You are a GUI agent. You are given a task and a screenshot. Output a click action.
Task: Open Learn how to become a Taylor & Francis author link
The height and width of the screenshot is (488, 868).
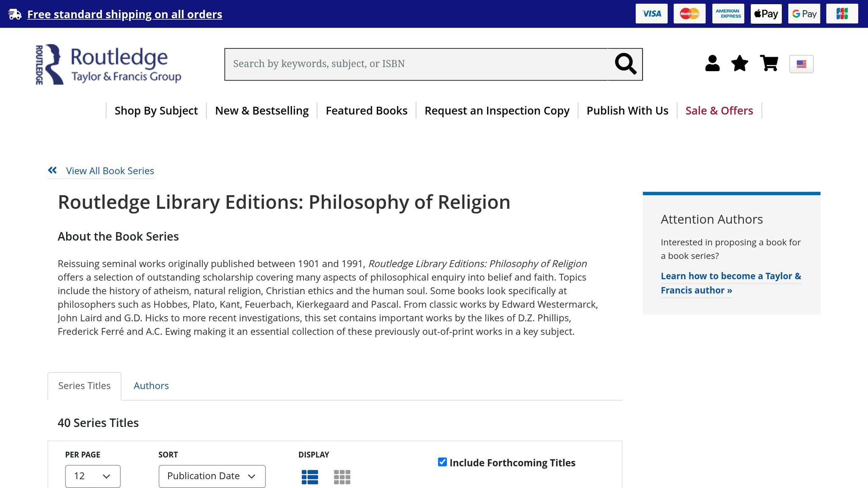731,283
